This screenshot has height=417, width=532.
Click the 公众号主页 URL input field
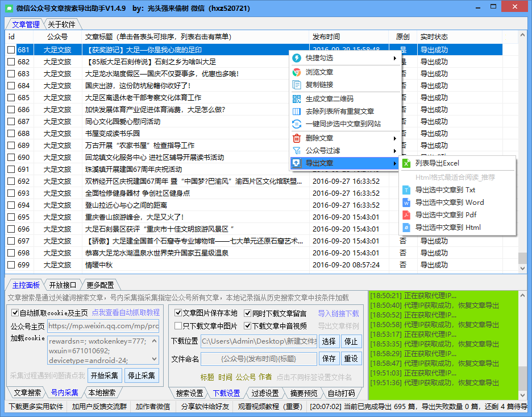point(103,326)
